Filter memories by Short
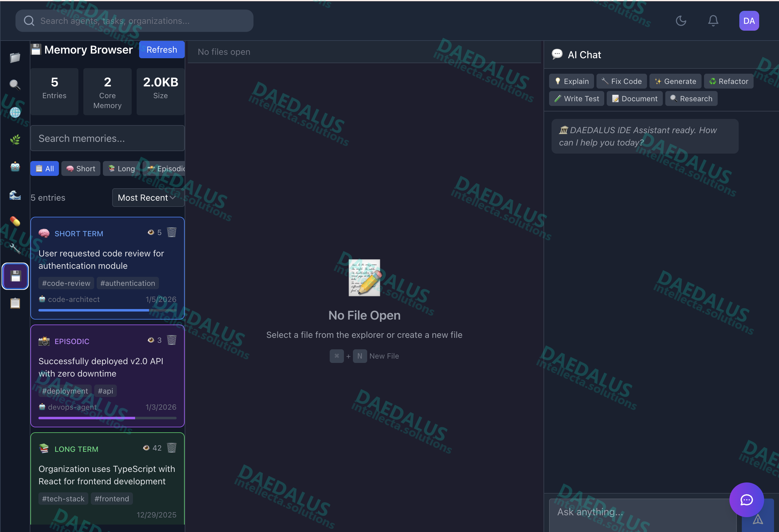 tap(81, 168)
